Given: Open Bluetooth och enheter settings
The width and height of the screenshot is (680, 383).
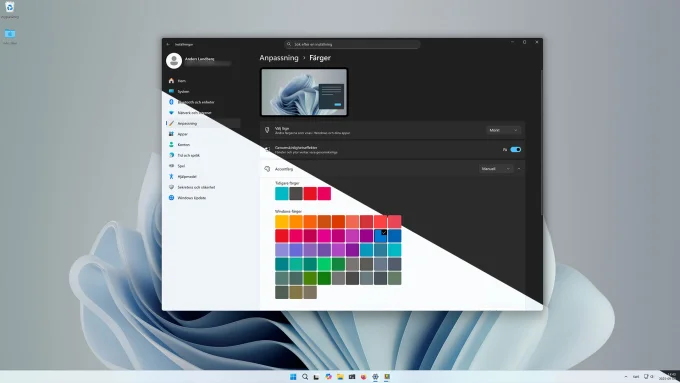Looking at the screenshot, I should click(203, 102).
